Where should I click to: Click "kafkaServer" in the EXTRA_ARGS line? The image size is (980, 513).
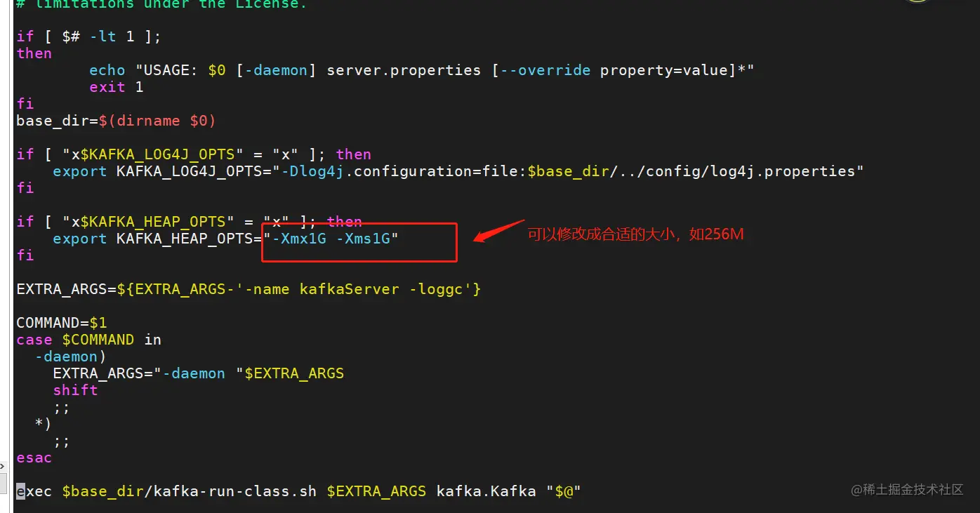click(x=350, y=289)
